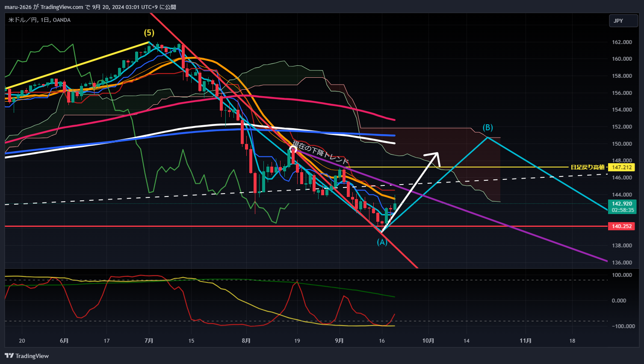Select the (A) wave label
Screen dimensions: 644x364
click(382, 242)
